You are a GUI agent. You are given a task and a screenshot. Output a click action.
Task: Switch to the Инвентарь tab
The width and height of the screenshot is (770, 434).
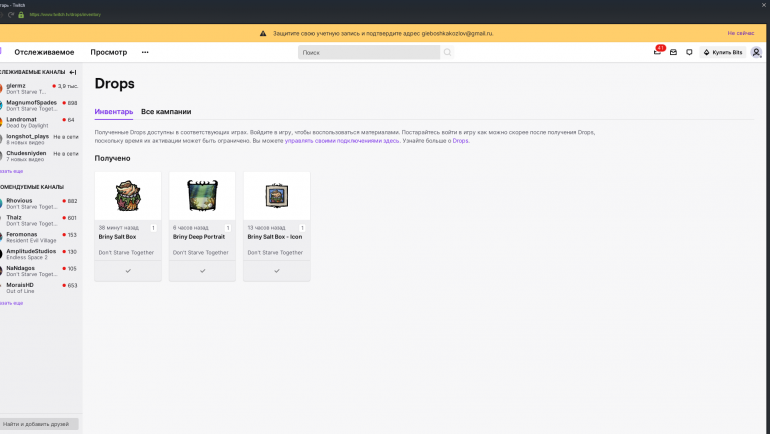pyautogui.click(x=113, y=111)
